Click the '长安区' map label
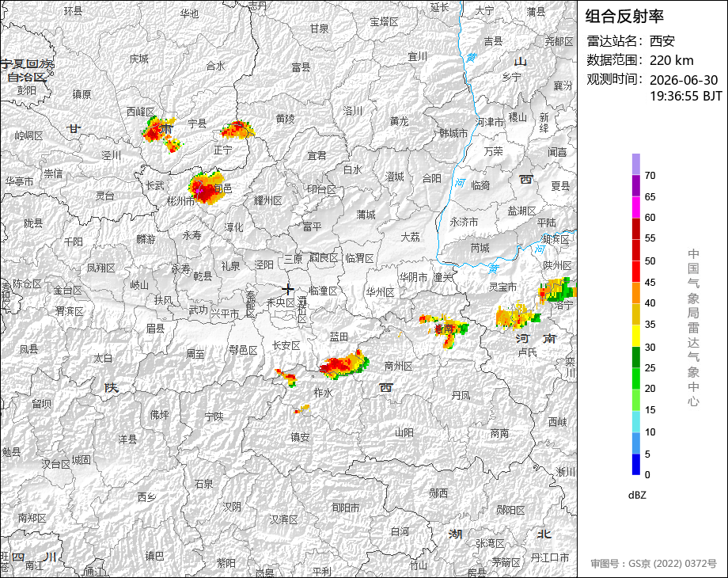 (x=286, y=345)
